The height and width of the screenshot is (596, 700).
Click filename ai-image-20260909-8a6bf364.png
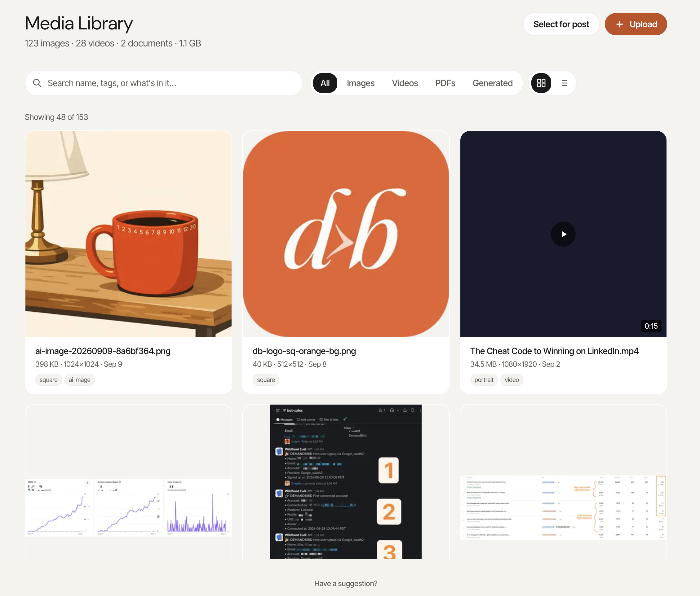(103, 351)
